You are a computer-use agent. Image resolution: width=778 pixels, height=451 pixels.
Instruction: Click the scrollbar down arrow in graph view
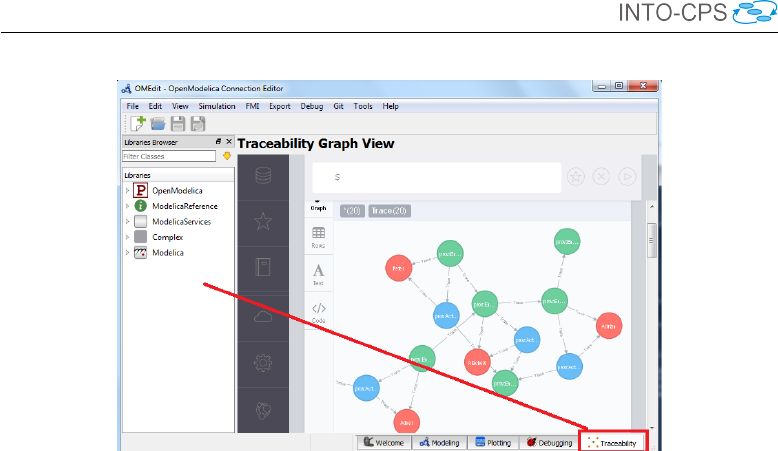pos(651,428)
